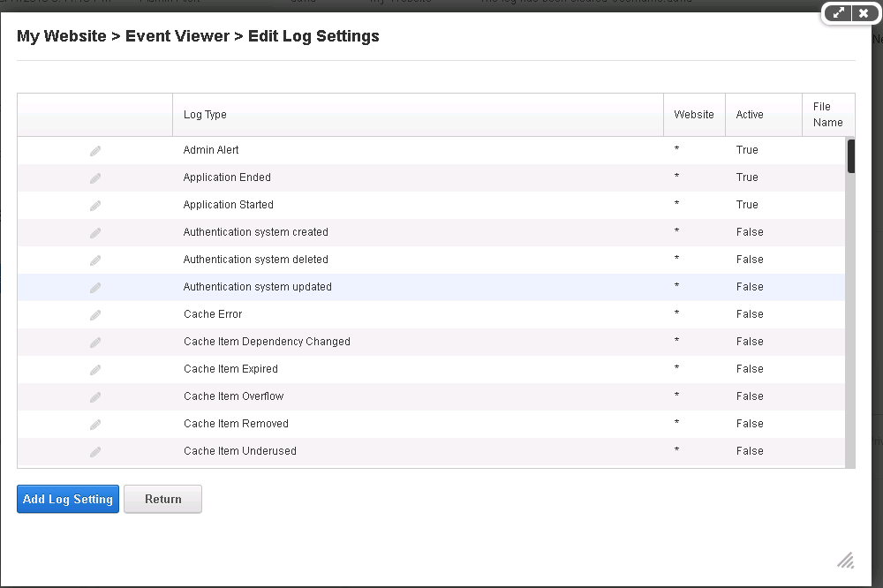This screenshot has width=883, height=588.
Task: Click Active value True for Application Started
Action: 747,205
